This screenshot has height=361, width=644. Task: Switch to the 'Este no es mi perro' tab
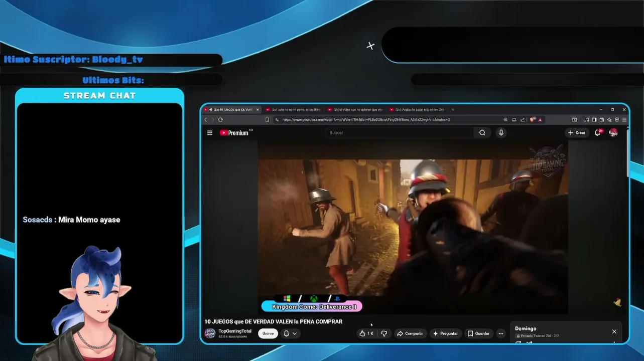pos(293,109)
